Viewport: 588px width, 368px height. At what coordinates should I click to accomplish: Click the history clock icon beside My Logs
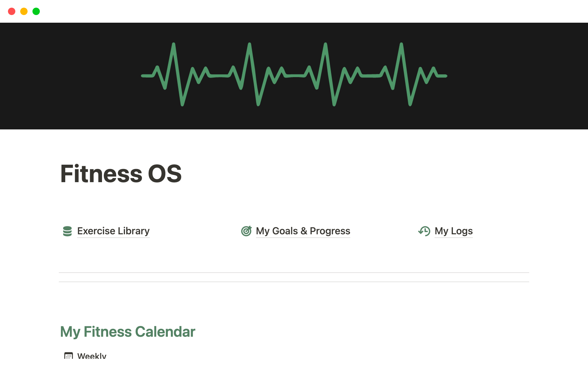coord(424,231)
